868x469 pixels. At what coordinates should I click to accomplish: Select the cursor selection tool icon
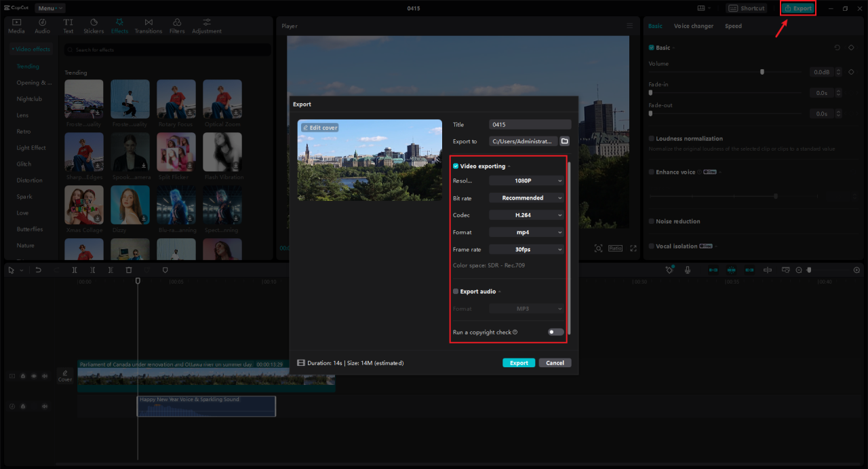click(11, 269)
